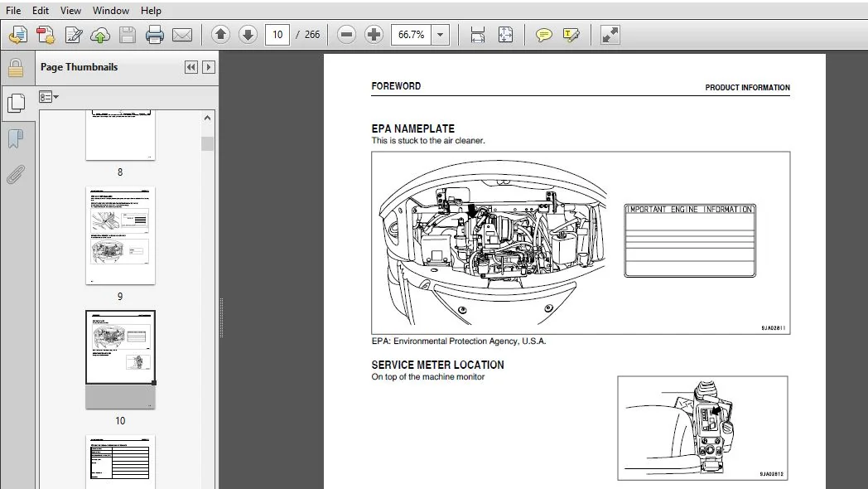Select the Highlight text tool

click(x=571, y=35)
